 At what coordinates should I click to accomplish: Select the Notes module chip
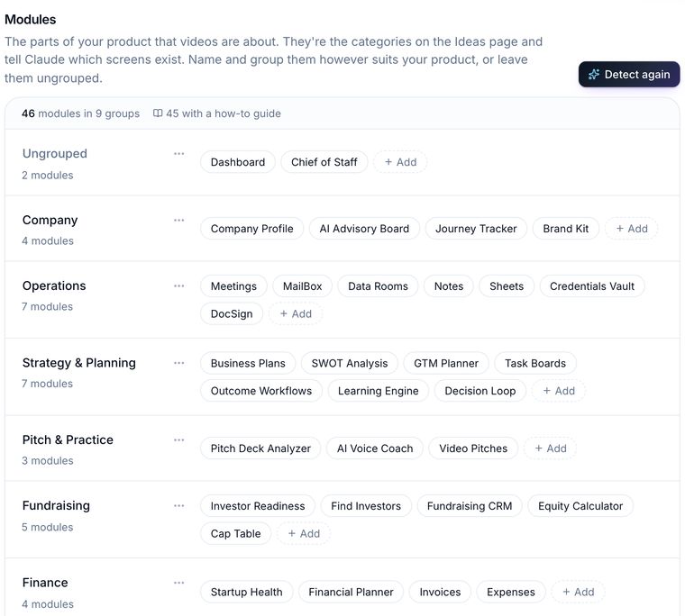click(x=449, y=286)
